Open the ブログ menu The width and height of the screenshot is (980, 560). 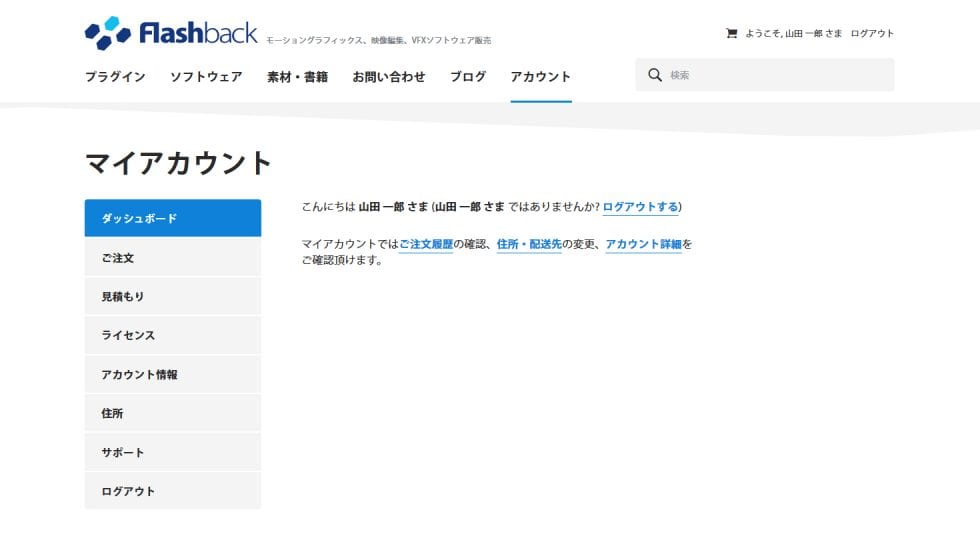click(x=468, y=77)
